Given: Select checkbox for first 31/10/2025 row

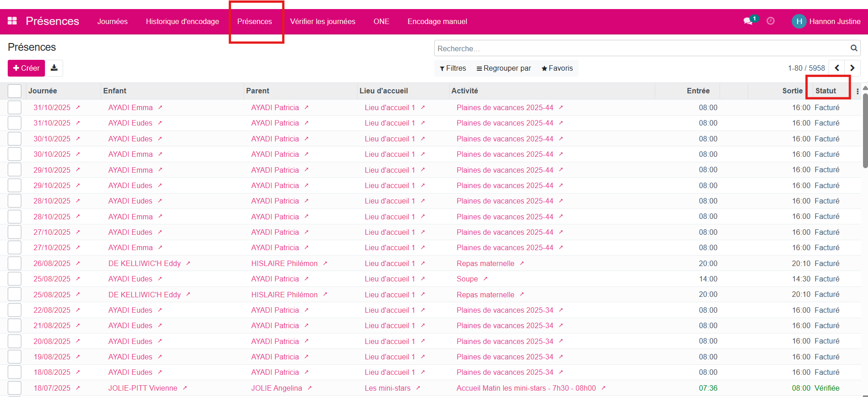Looking at the screenshot, I should coord(15,107).
